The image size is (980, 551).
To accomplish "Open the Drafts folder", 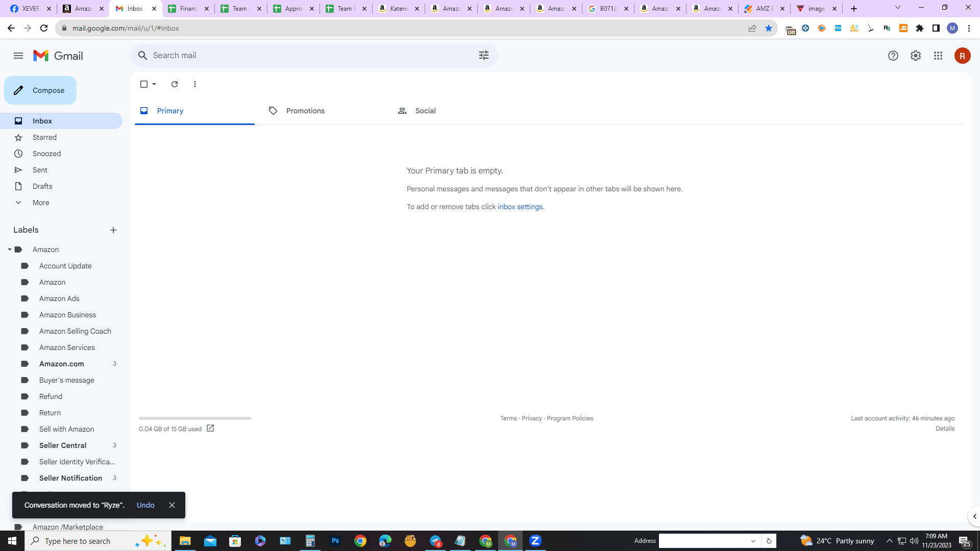I will click(x=61, y=186).
